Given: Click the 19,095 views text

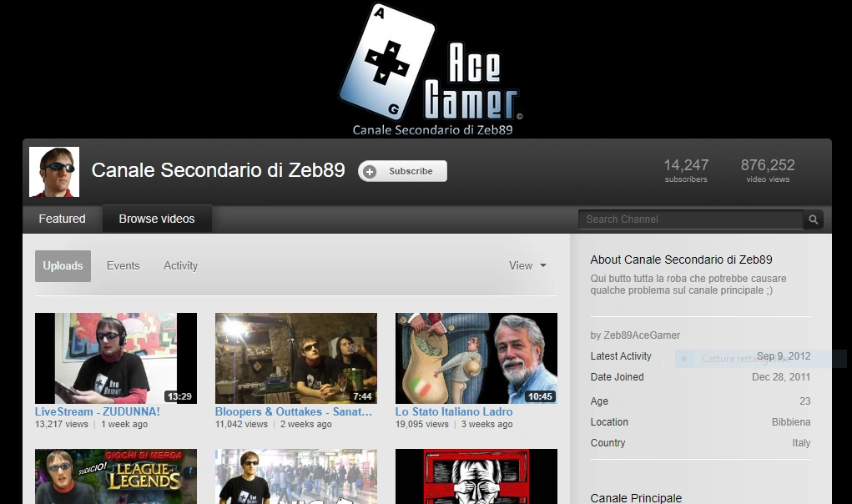Looking at the screenshot, I should [x=422, y=424].
